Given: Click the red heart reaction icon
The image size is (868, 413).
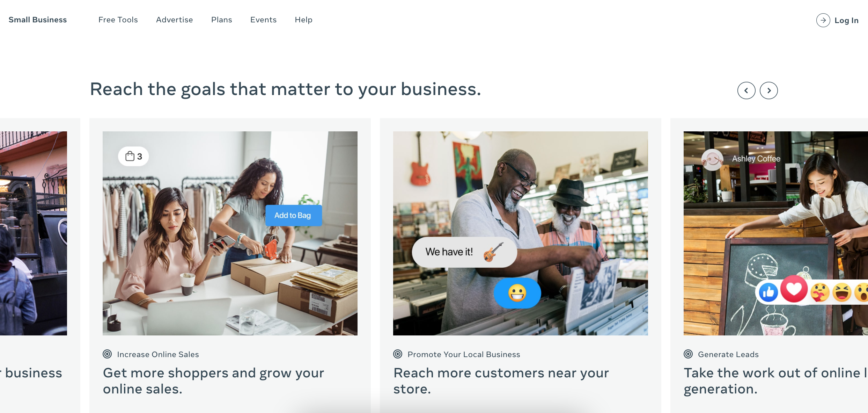Looking at the screenshot, I should [794, 289].
